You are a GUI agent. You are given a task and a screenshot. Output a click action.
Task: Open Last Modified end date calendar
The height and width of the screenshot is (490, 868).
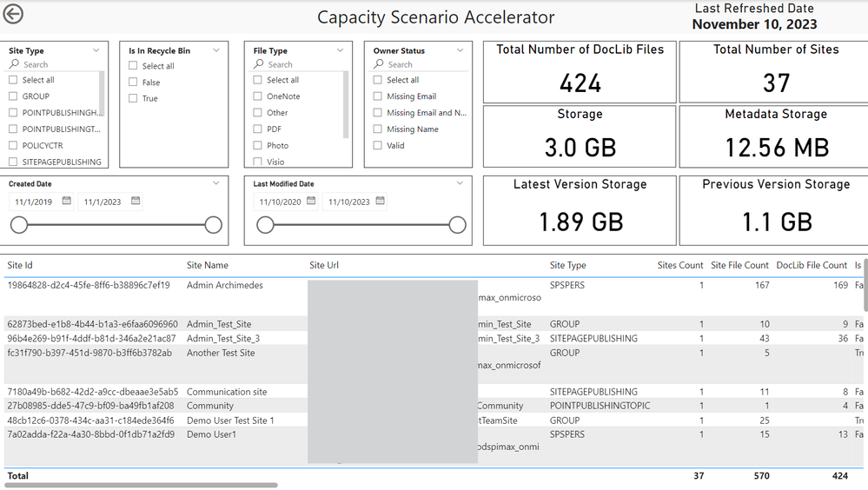(x=381, y=201)
